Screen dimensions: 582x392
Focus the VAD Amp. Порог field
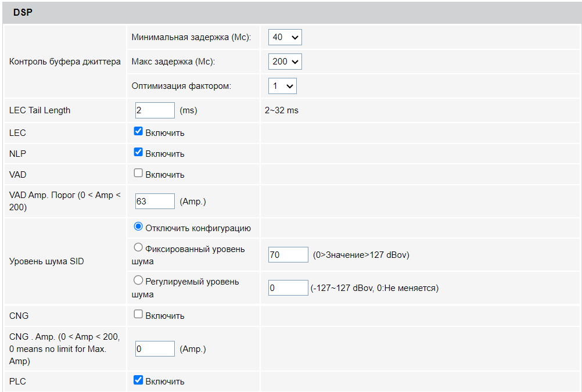point(155,202)
